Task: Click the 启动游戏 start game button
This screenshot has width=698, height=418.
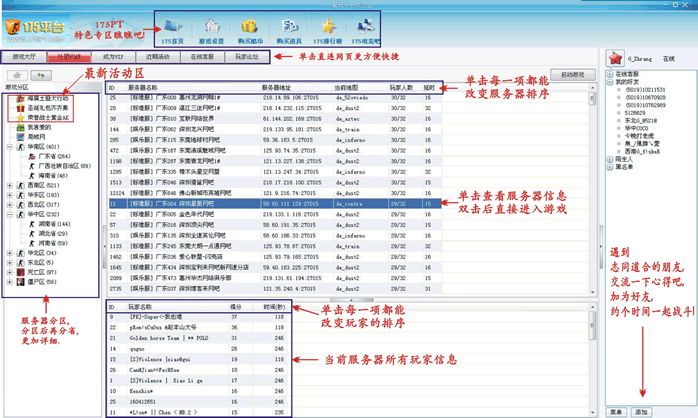Action: [572, 75]
